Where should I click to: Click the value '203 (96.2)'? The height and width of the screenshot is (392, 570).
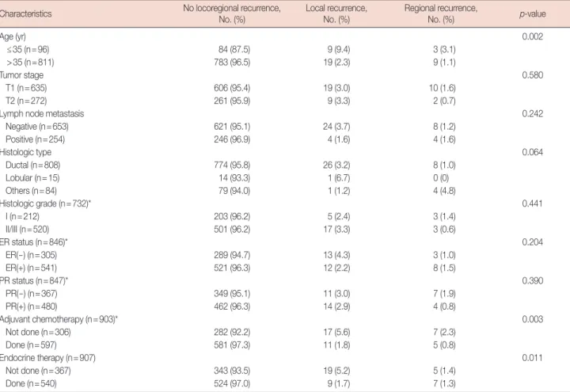click(232, 216)
